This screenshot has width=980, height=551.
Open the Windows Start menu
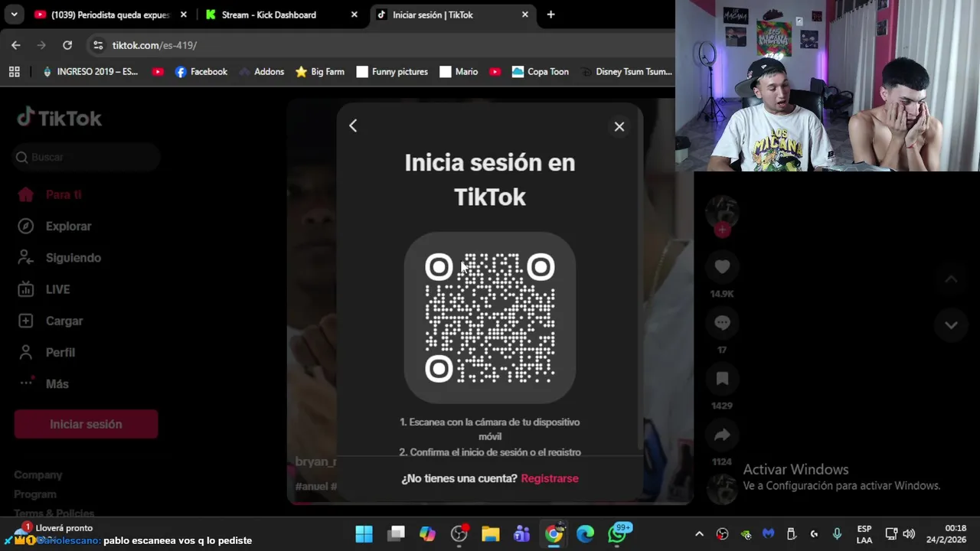pyautogui.click(x=364, y=533)
